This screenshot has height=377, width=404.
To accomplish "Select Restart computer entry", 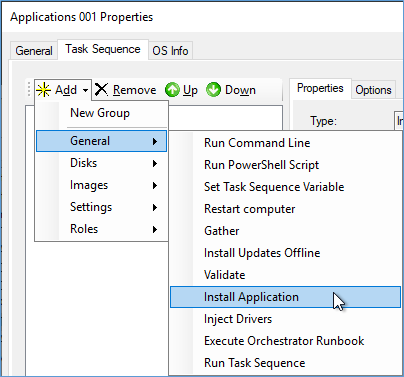I will (x=285, y=209).
